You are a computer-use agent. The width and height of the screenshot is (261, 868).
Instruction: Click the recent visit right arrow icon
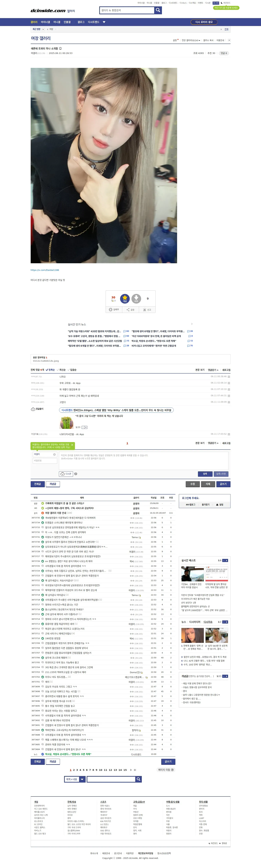pos(221,29)
